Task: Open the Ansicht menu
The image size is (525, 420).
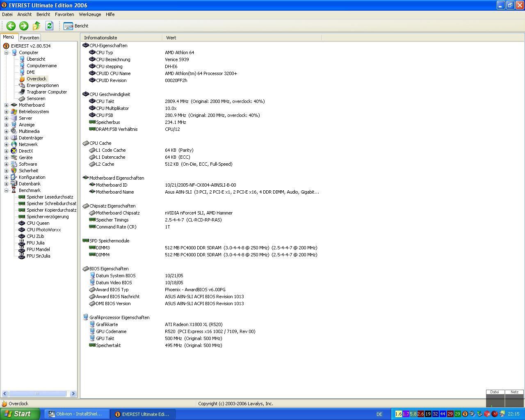Action: click(25, 14)
